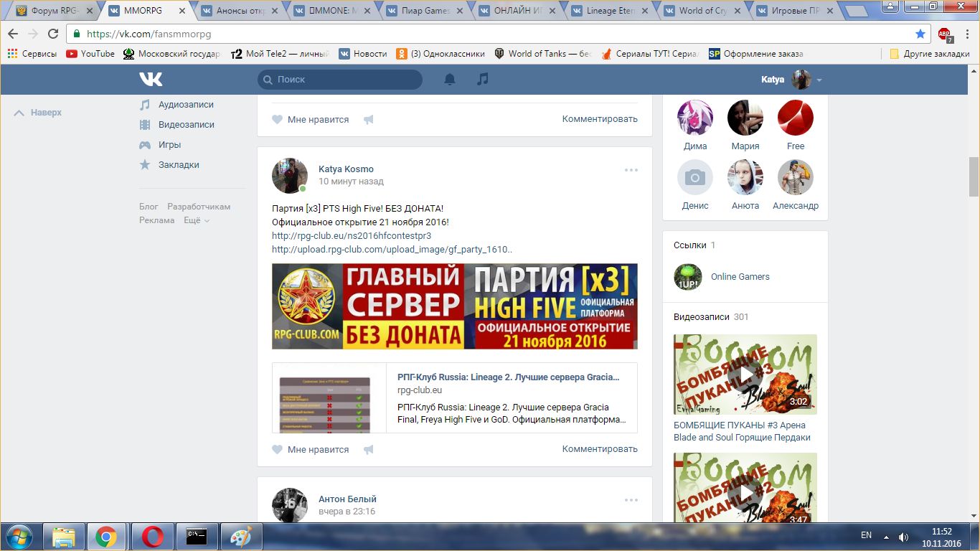The height and width of the screenshot is (551, 980).
Task: Expand the "Ещё" footer menu
Action: click(196, 220)
